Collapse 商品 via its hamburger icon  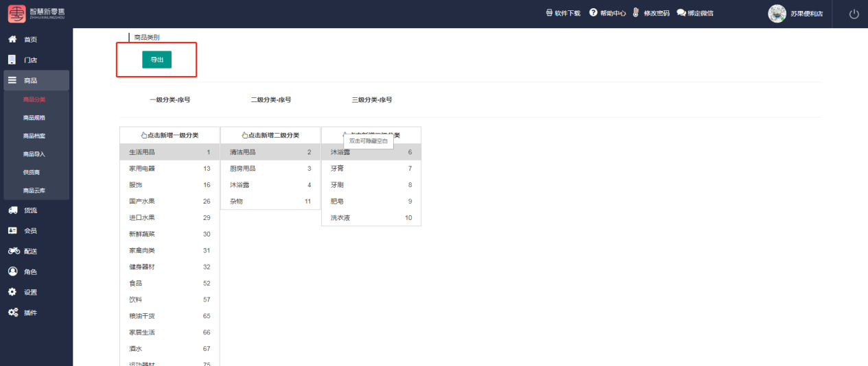12,80
